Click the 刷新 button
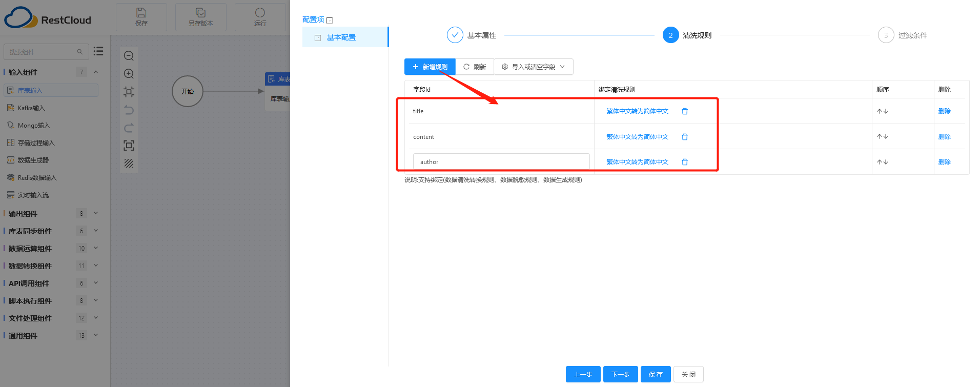980x387 pixels. tap(475, 67)
